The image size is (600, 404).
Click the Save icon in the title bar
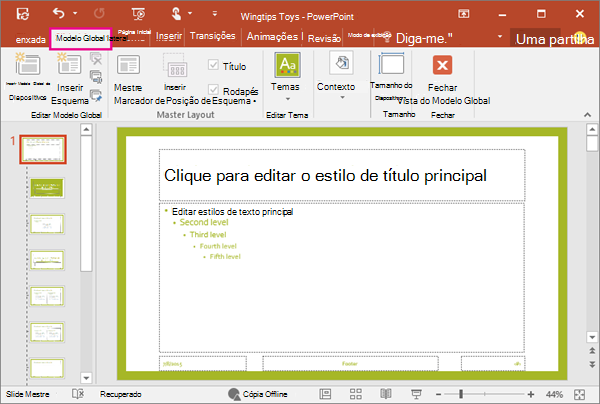pyautogui.click(x=23, y=14)
